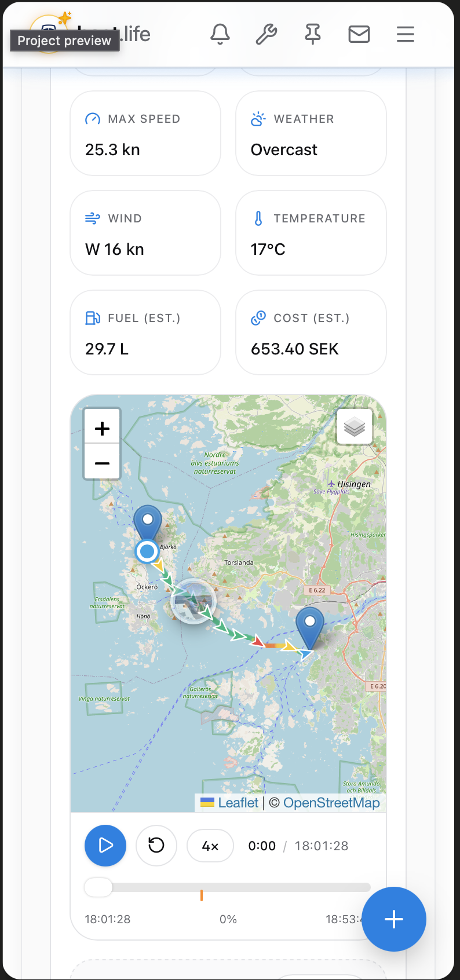Click the red arrow on the route
Screen dimensions: 460x980
[x=258, y=641]
